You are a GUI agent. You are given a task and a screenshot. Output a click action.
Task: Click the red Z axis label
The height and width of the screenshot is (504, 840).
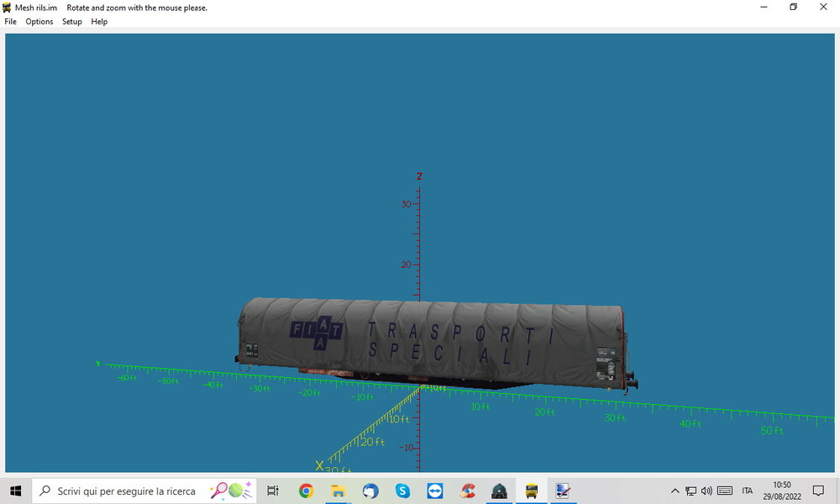419,176
